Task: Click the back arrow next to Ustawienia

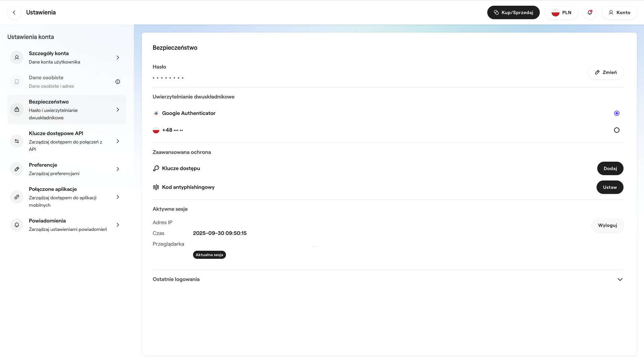Action: (14, 12)
